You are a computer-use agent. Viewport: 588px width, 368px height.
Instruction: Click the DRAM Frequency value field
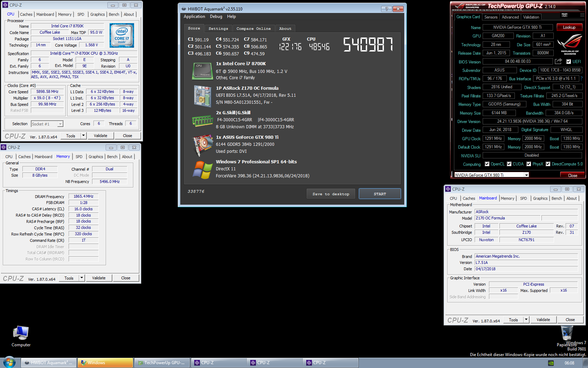point(83,196)
